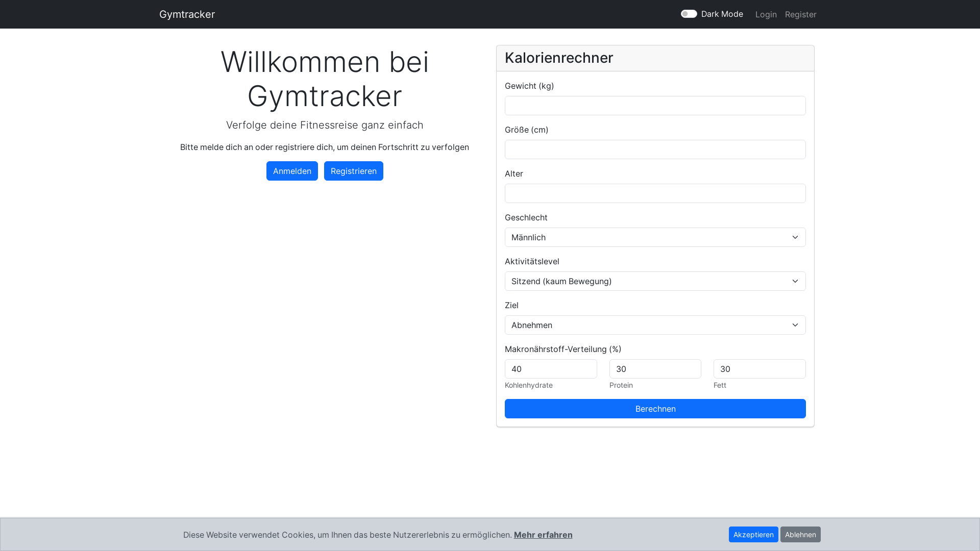Focus the Alter input field

pos(655,193)
